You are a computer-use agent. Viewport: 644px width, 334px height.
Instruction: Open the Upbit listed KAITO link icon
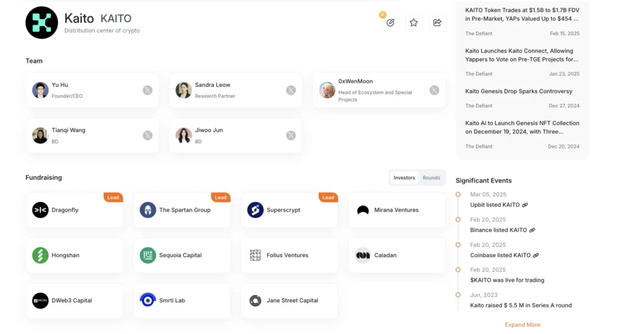point(525,205)
